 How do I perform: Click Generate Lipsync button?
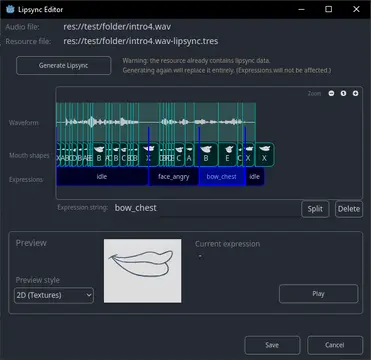point(63,65)
